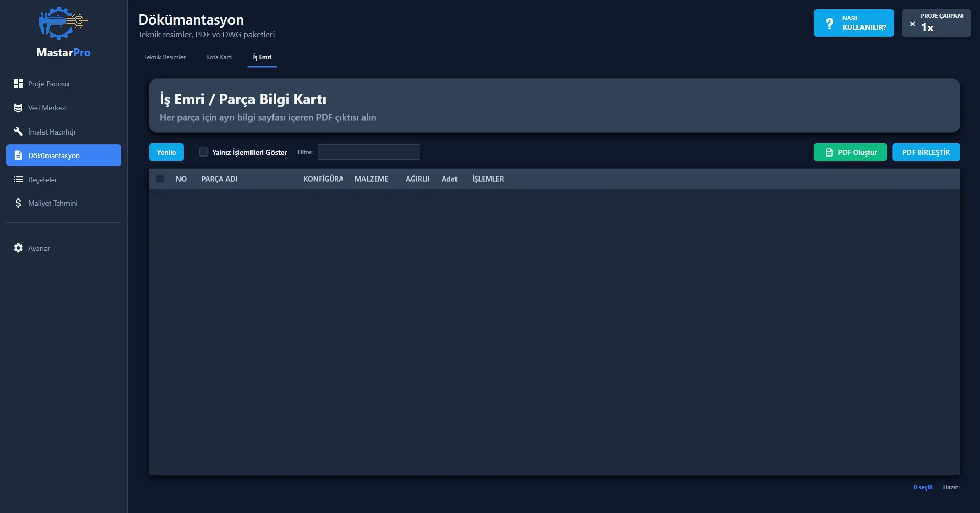
Task: Select the İş Emri tab
Action: coord(262,57)
